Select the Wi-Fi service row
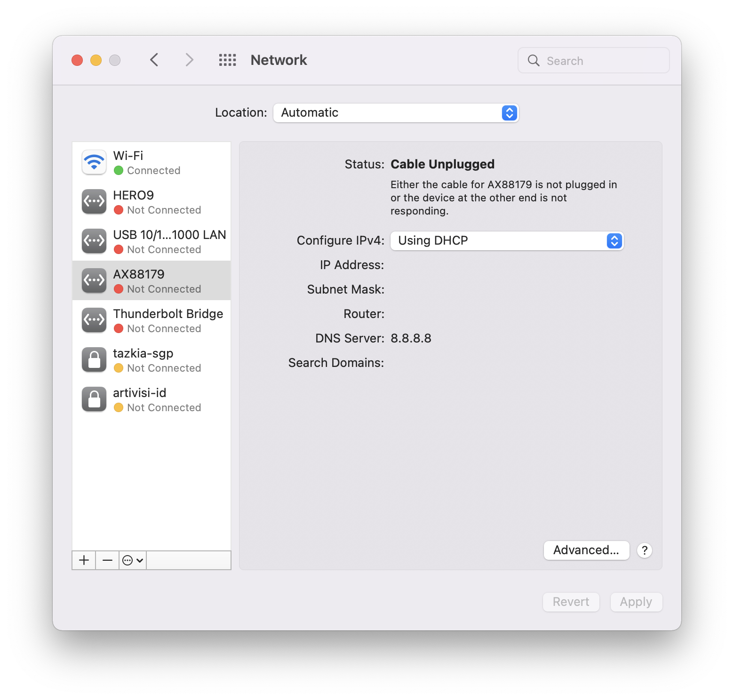Image resolution: width=734 pixels, height=700 pixels. point(152,162)
